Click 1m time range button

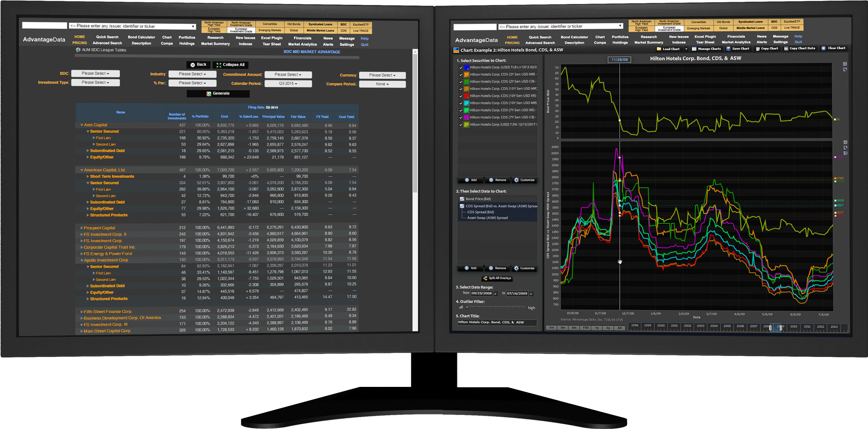pos(552,328)
